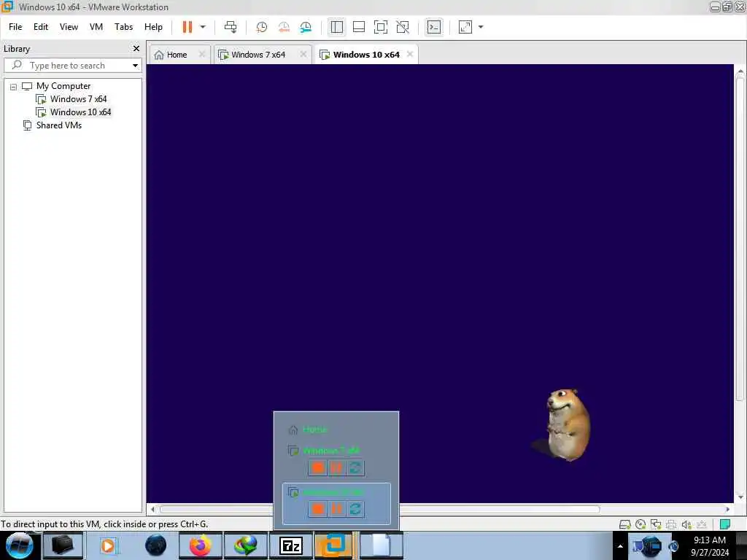747x560 pixels.
Task: Click the stretch guest display icon
Action: click(465, 27)
